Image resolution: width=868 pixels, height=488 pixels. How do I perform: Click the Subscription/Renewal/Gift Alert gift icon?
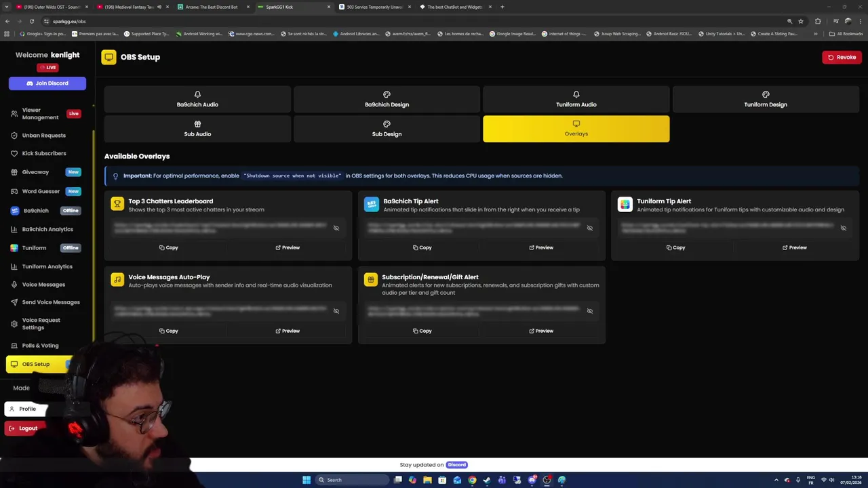click(x=371, y=280)
